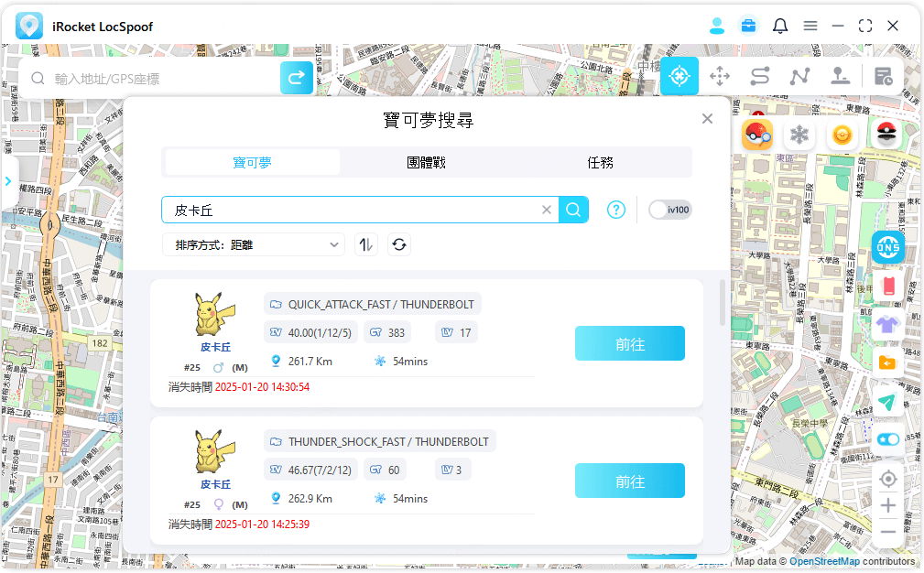Click the gold coin icon
Image resolution: width=924 pixels, height=573 pixels.
[842, 135]
